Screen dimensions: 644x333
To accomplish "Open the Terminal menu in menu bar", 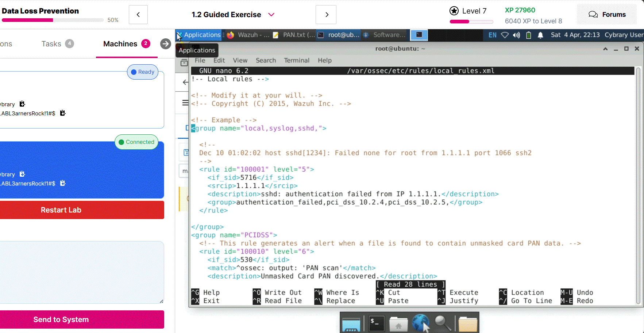I will tap(296, 61).
